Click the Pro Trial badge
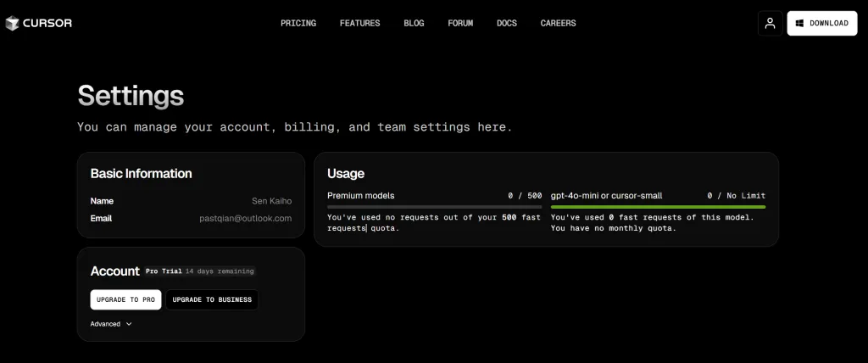Viewport: 868px width, 363px height. (x=164, y=271)
